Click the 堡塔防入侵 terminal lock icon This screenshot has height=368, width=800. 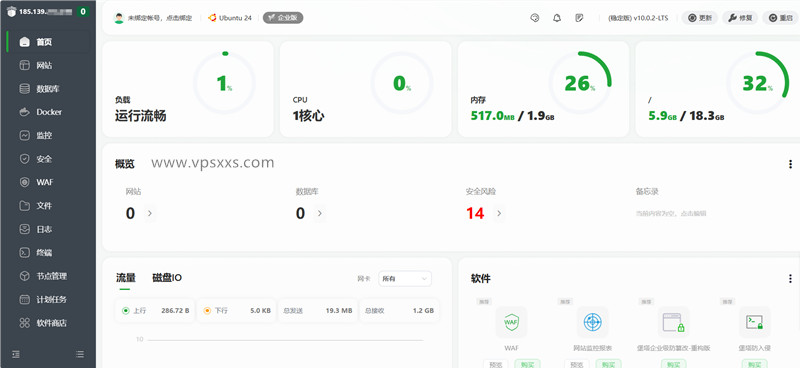click(x=755, y=322)
